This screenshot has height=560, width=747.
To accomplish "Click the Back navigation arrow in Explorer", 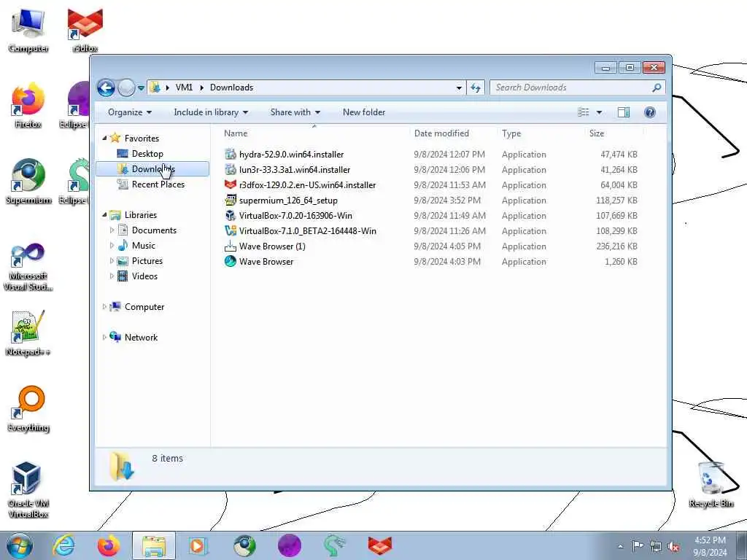I will coord(106,87).
